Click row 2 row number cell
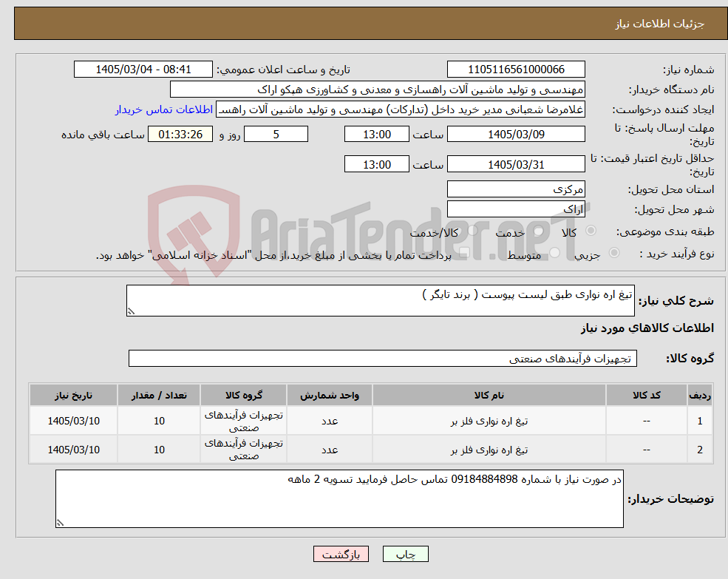Viewport: 728px width, 579px height. [x=700, y=450]
